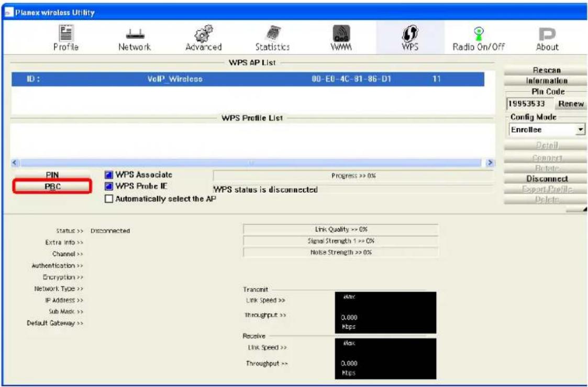Click the empty WPS Profile List area
The width and height of the screenshot is (588, 387).
click(x=252, y=141)
